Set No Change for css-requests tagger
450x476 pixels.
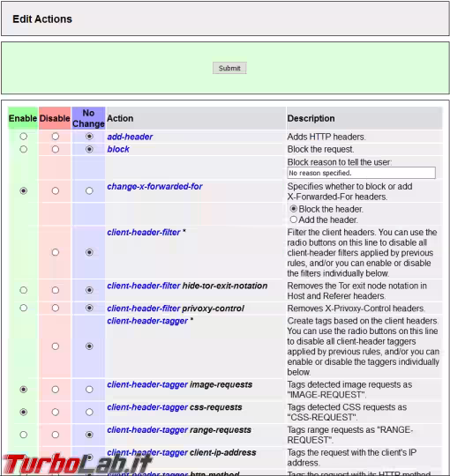[x=89, y=412]
